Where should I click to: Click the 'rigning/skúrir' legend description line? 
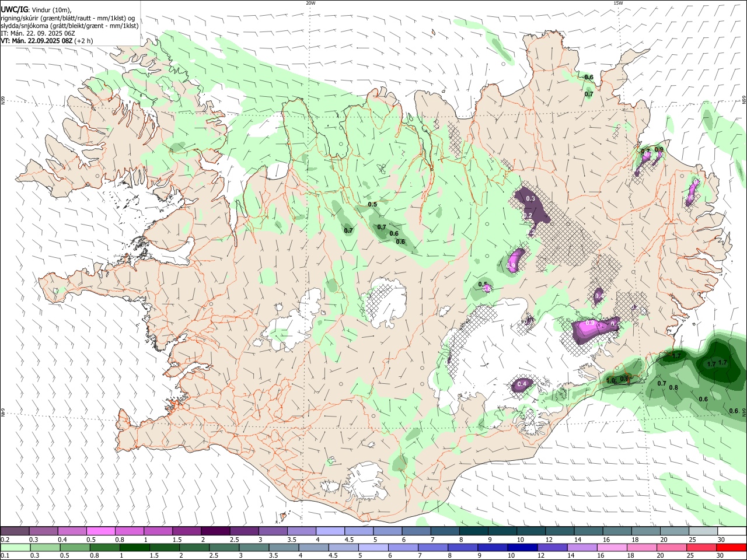(68, 18)
